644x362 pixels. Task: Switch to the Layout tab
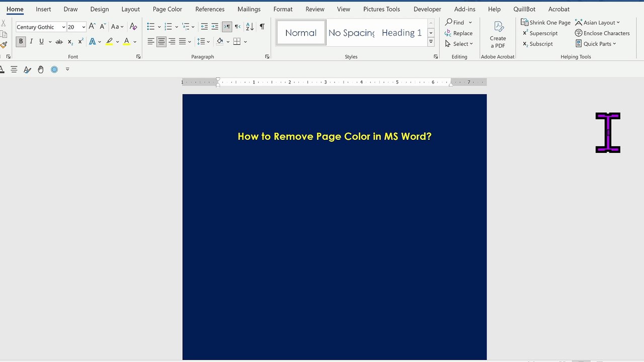[131, 9]
